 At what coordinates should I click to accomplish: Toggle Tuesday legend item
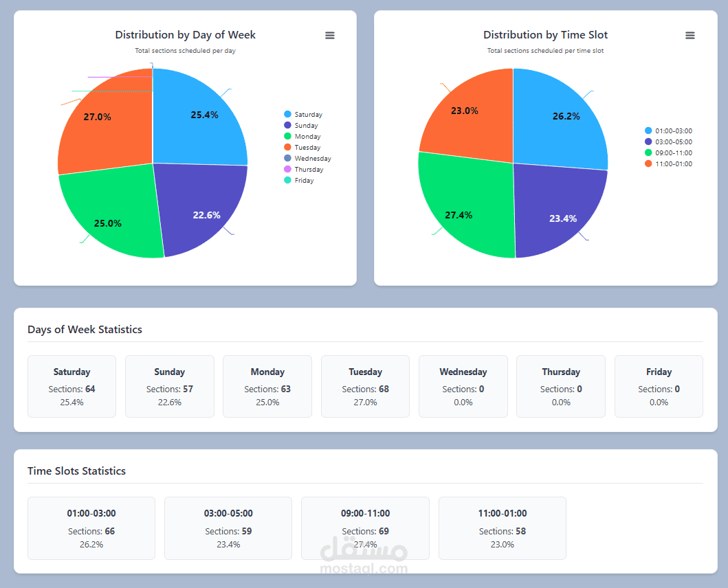click(x=302, y=148)
